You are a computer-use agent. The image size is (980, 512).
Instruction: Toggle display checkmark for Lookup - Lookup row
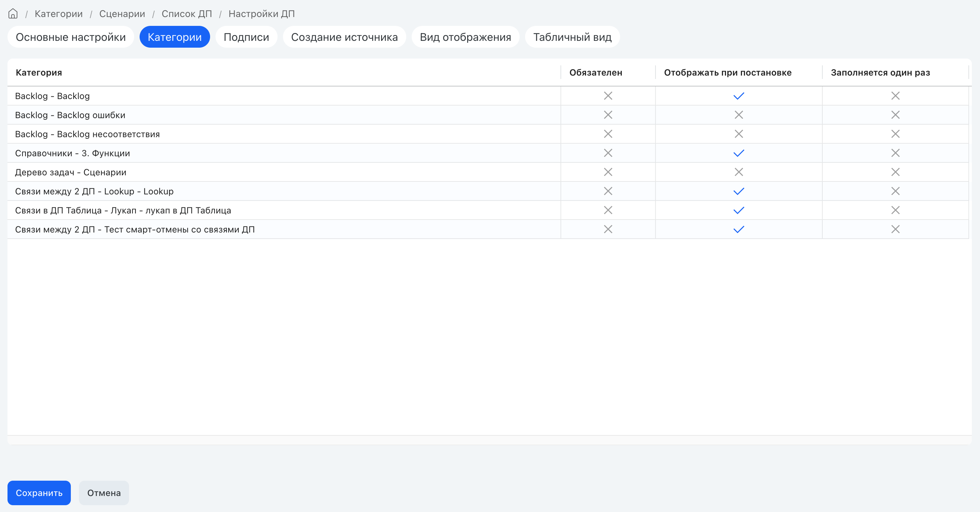pos(739,191)
